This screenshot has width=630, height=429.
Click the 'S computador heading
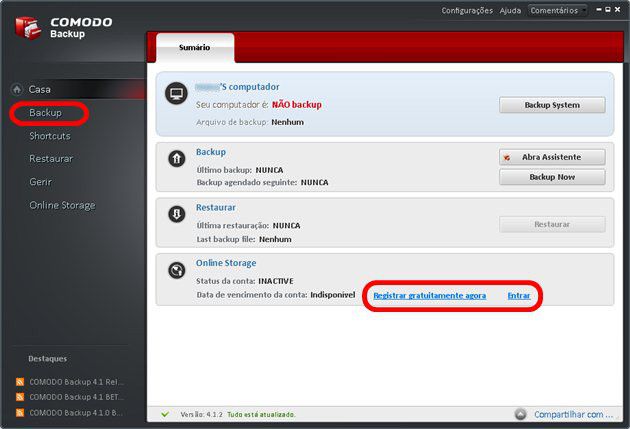point(237,87)
